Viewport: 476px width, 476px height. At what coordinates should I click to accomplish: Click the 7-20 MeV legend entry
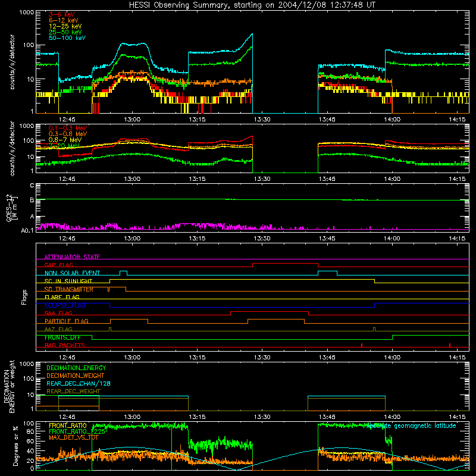[64, 146]
